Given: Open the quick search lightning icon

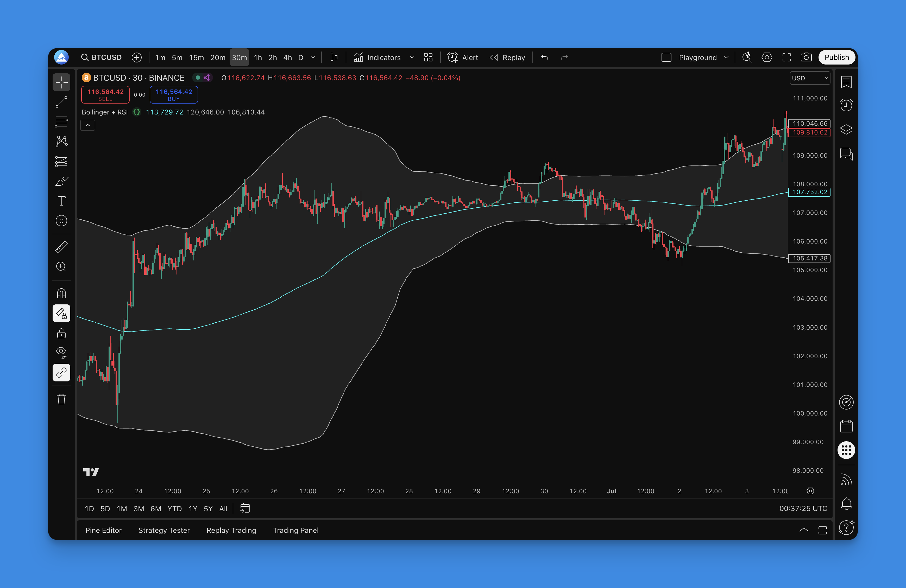Looking at the screenshot, I should [747, 57].
